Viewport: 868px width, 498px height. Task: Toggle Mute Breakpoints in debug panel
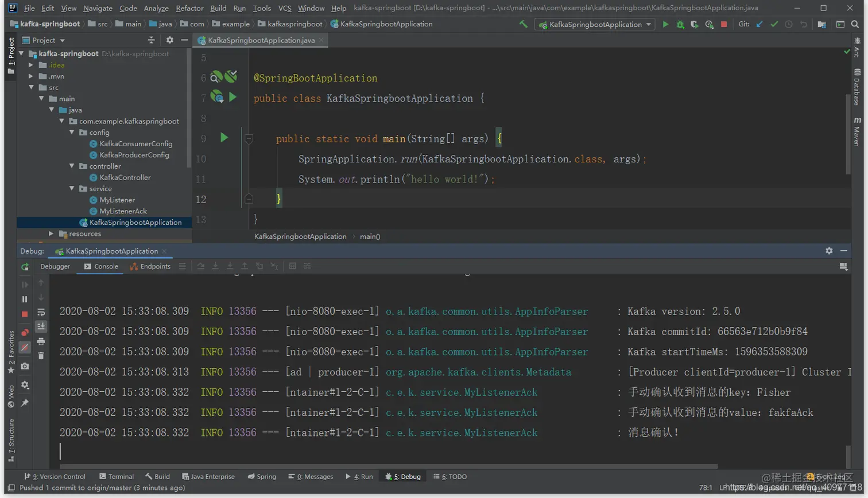coord(25,348)
